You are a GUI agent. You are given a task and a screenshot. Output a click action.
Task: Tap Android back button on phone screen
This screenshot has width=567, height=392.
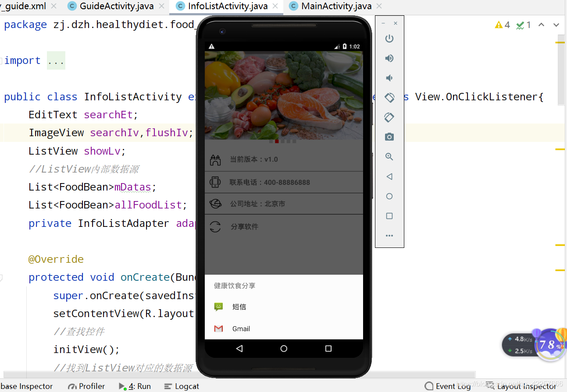coord(239,349)
